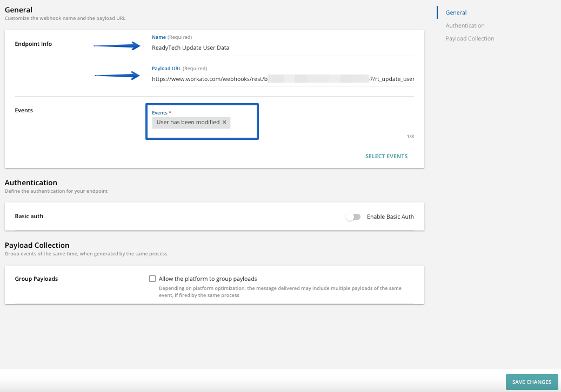Click the SAVE CHANGES button

[x=532, y=382]
